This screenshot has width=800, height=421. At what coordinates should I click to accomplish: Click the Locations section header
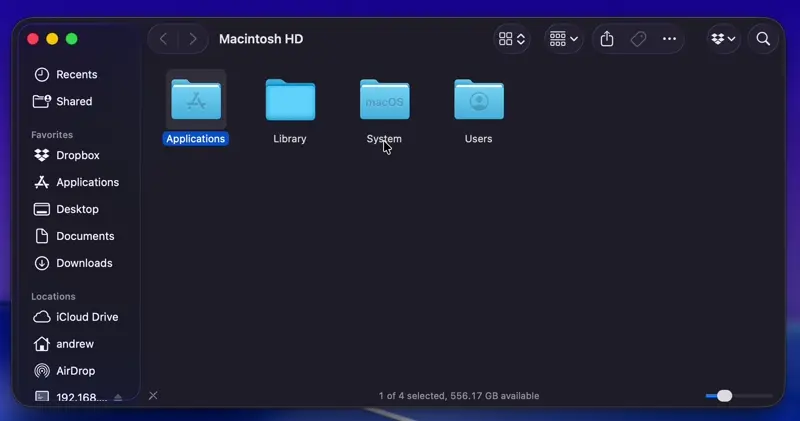pyautogui.click(x=53, y=296)
